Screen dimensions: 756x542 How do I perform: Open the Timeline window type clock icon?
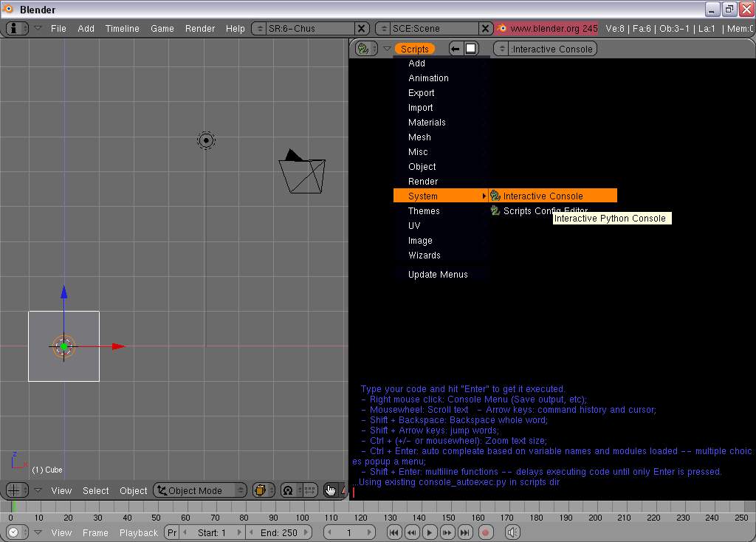point(16,532)
